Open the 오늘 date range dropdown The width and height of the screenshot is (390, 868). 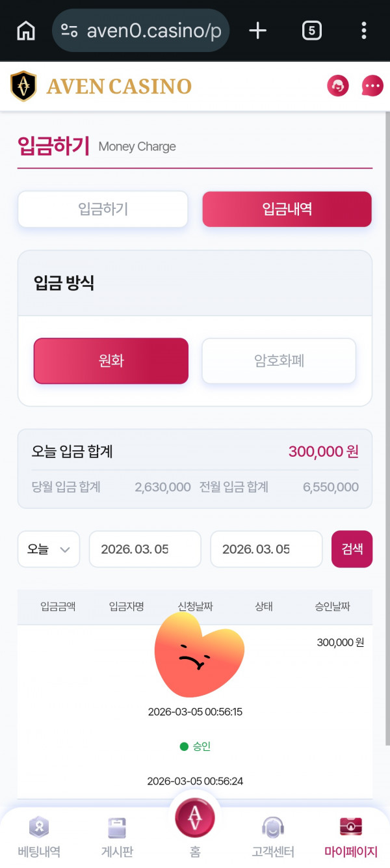tap(48, 549)
